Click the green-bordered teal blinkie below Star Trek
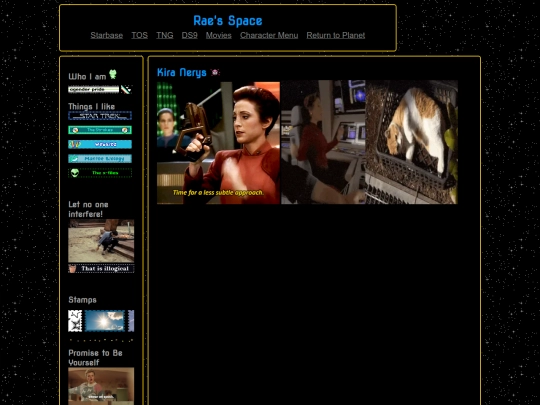Screen dimensions: 540x405 [x=100, y=130]
